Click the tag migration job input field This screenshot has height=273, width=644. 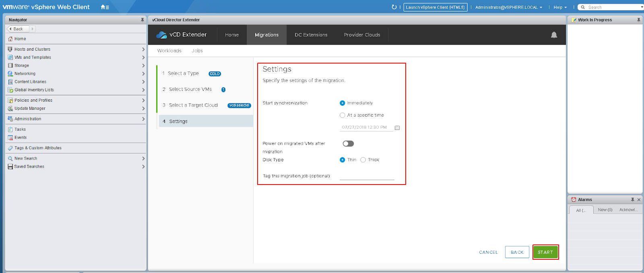[367, 176]
